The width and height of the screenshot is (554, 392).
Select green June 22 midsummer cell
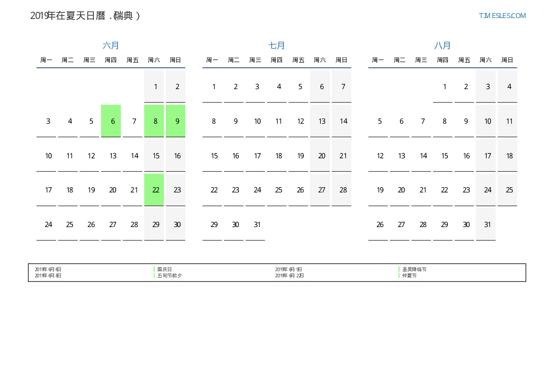coord(155,190)
